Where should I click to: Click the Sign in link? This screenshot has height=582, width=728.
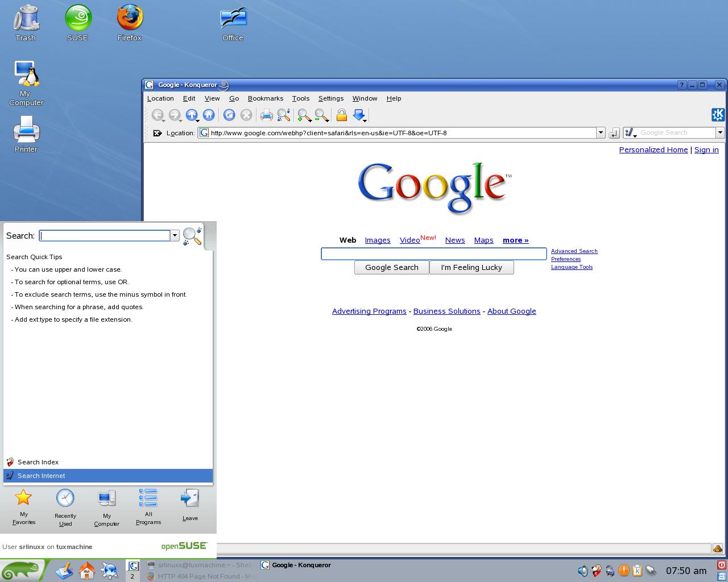pyautogui.click(x=706, y=150)
